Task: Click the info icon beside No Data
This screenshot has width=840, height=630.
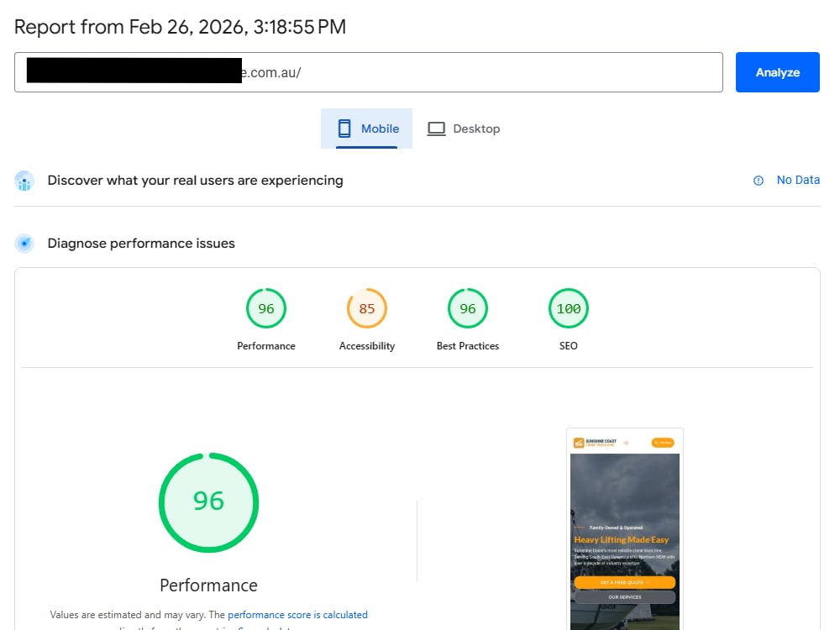Action: [759, 181]
